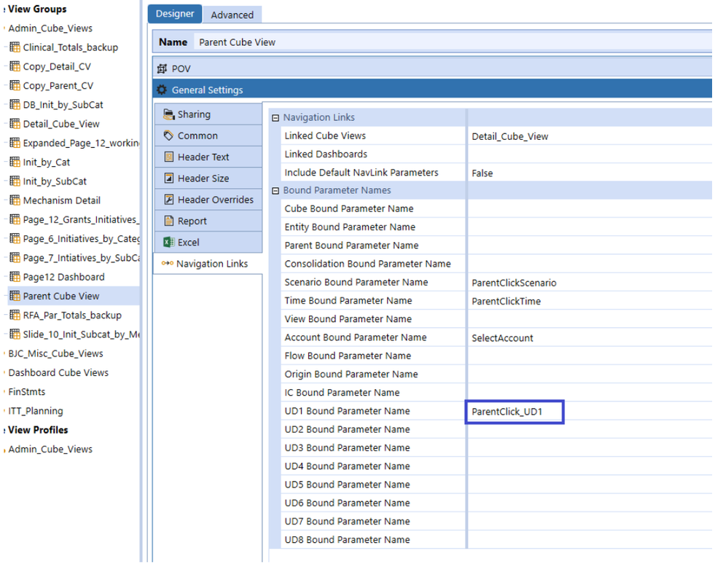Click the Excel spreadsheet icon
Viewport: 728px width, 572px height.
pyautogui.click(x=169, y=243)
